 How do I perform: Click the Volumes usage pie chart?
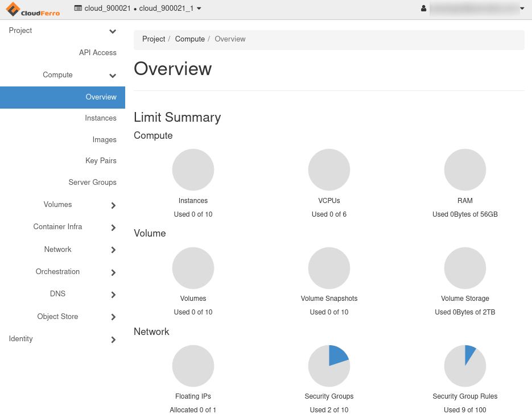(193, 268)
